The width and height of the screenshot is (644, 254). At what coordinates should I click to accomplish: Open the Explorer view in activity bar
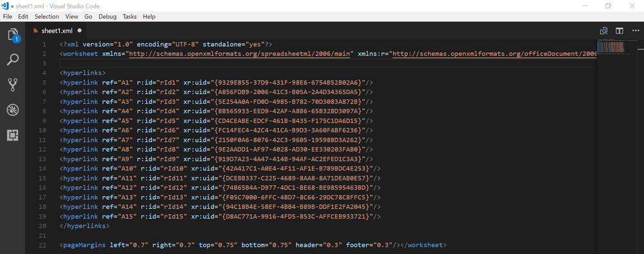pyautogui.click(x=13, y=35)
